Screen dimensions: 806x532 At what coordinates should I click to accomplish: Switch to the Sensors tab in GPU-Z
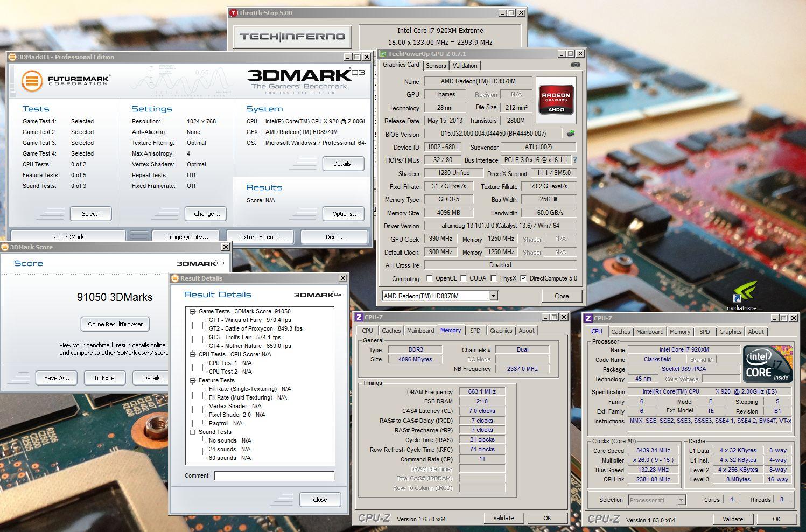[x=436, y=66]
